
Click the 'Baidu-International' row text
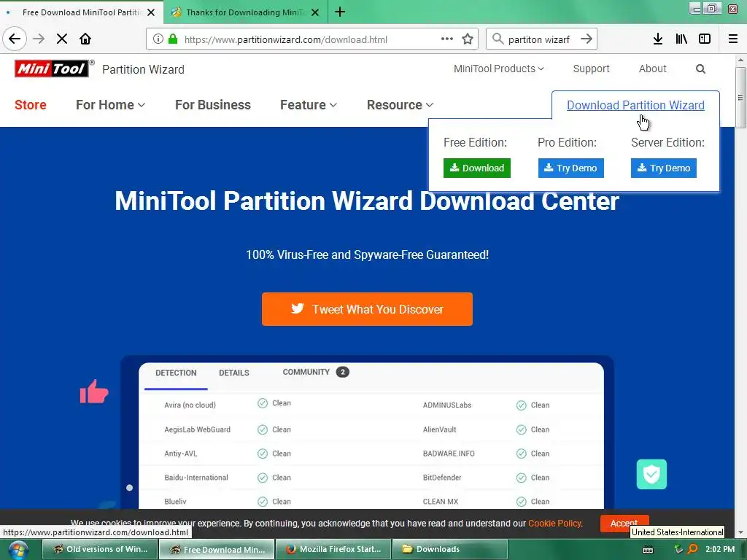coord(196,477)
